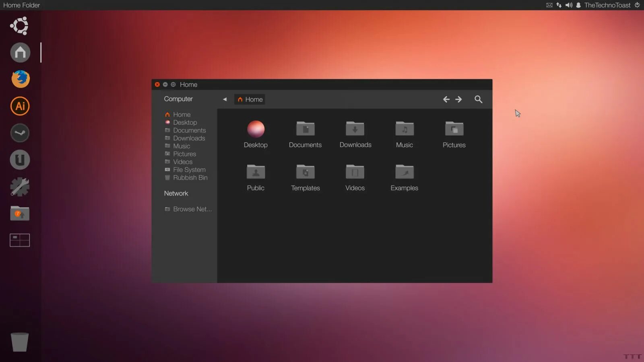Launch Firefox from the dock
The width and height of the screenshot is (644, 362).
(20, 79)
